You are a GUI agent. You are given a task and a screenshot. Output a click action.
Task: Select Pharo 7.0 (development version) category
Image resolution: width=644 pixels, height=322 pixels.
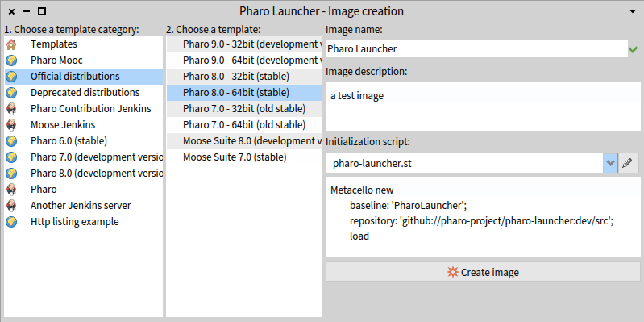(x=83, y=157)
